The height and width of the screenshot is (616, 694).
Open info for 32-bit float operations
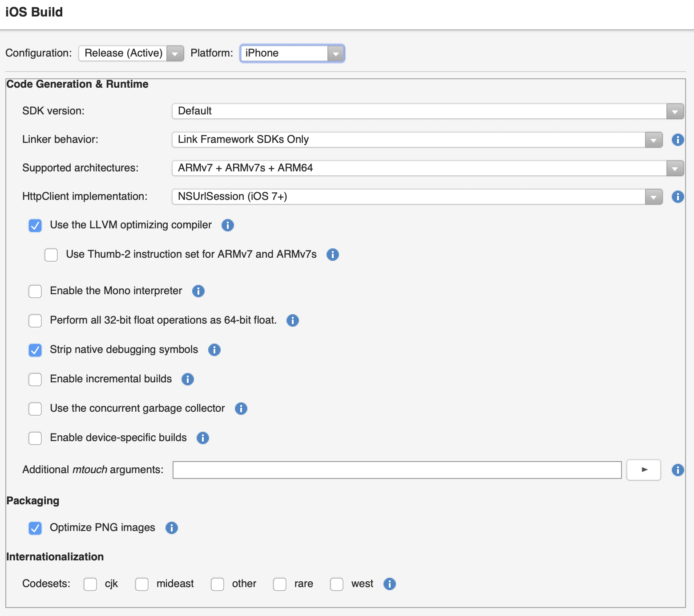[x=293, y=320]
